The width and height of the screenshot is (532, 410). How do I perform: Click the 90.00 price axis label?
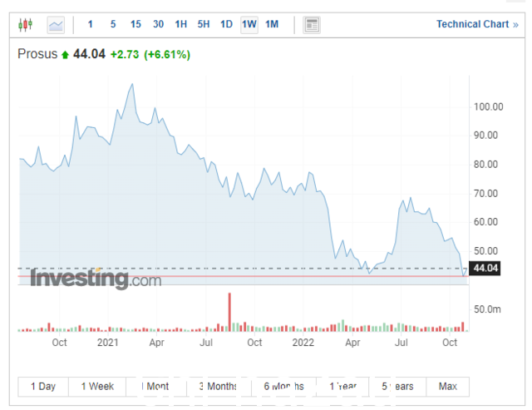click(x=485, y=136)
